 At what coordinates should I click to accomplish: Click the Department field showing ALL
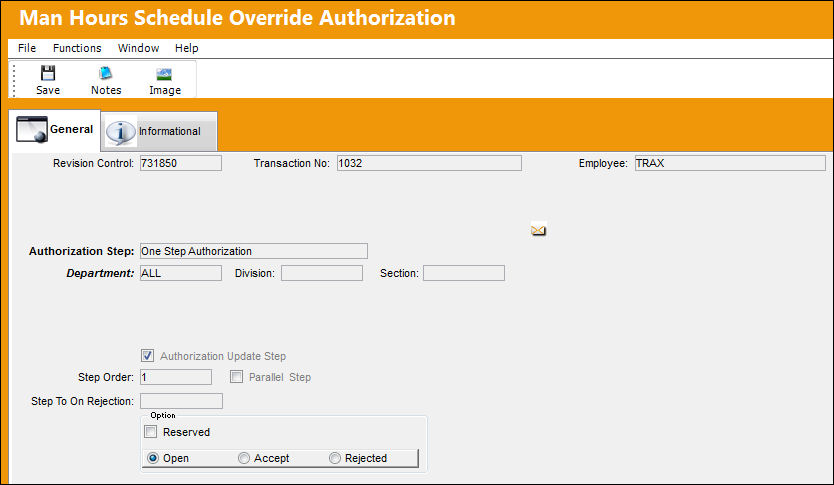pos(181,273)
